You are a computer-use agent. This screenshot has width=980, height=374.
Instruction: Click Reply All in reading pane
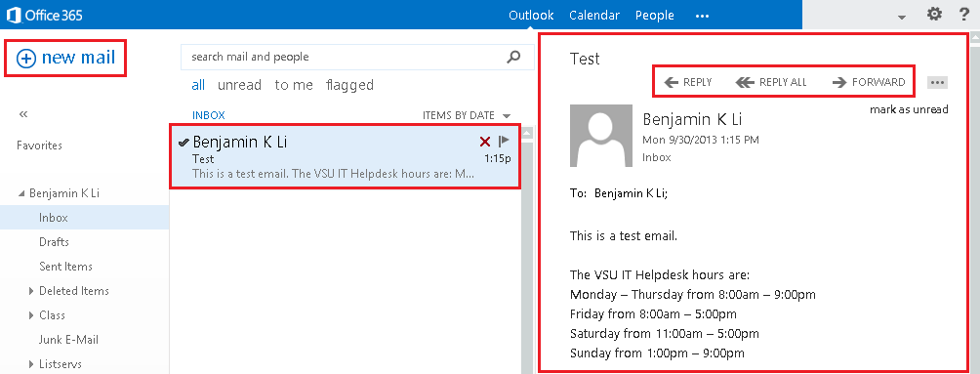pos(771,82)
